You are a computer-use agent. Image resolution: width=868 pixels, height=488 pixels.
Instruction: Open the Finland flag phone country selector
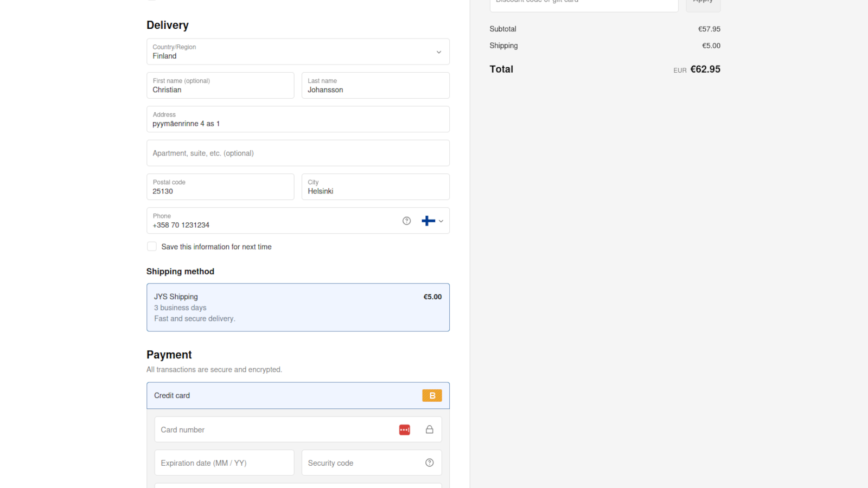[x=432, y=221]
